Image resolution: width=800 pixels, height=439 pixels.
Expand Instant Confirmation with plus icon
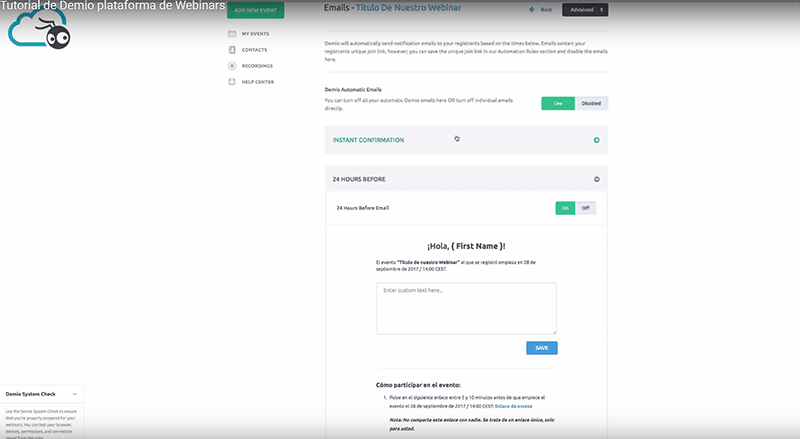coord(596,140)
